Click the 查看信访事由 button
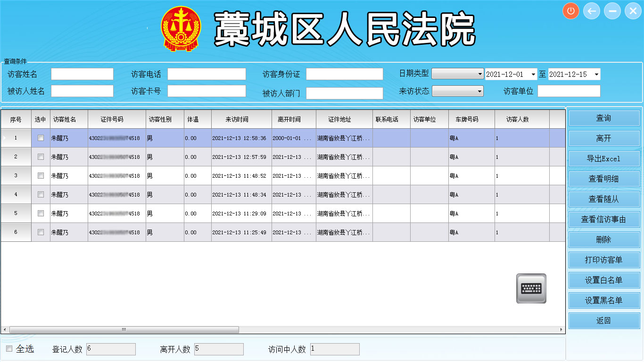644x362 pixels. pos(604,219)
